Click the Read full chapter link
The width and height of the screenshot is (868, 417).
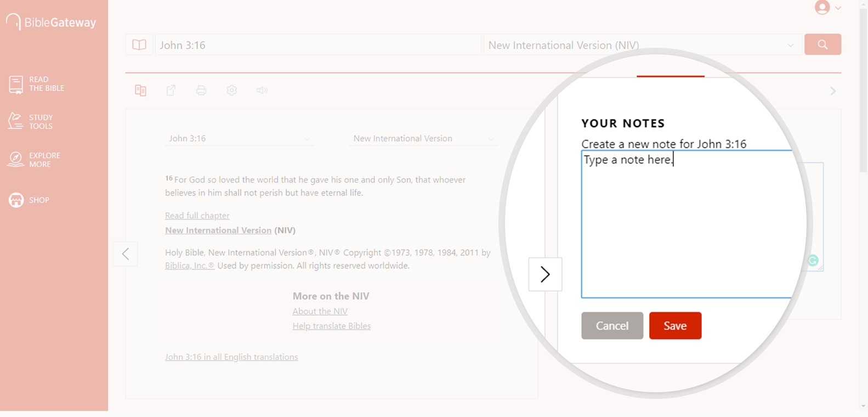tap(197, 216)
